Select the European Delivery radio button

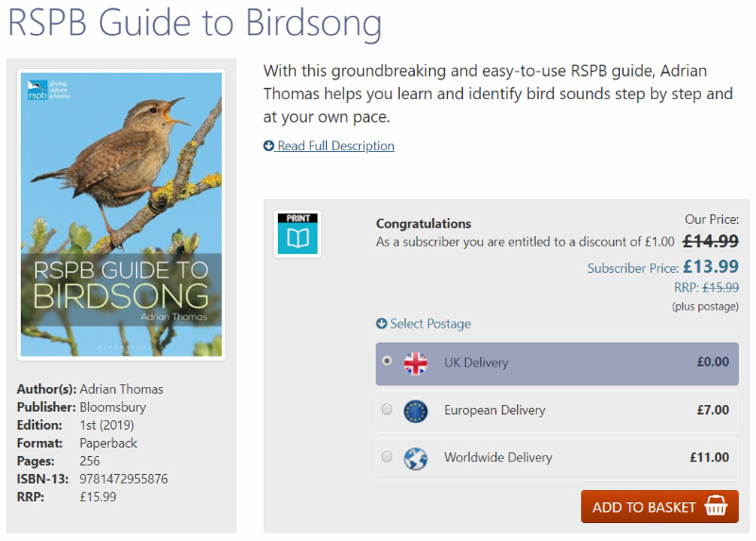(x=387, y=409)
